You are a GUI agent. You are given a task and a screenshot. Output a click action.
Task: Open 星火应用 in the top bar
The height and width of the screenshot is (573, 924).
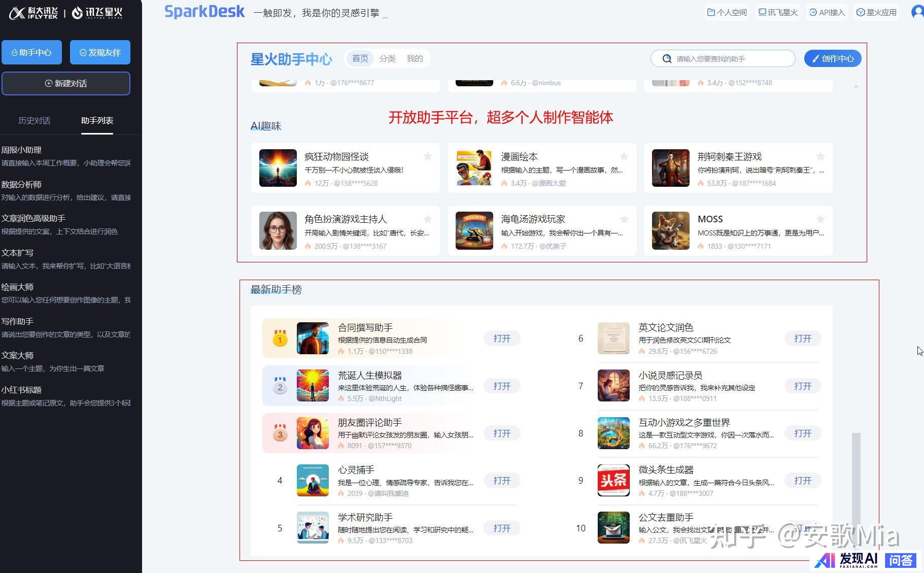tap(876, 12)
